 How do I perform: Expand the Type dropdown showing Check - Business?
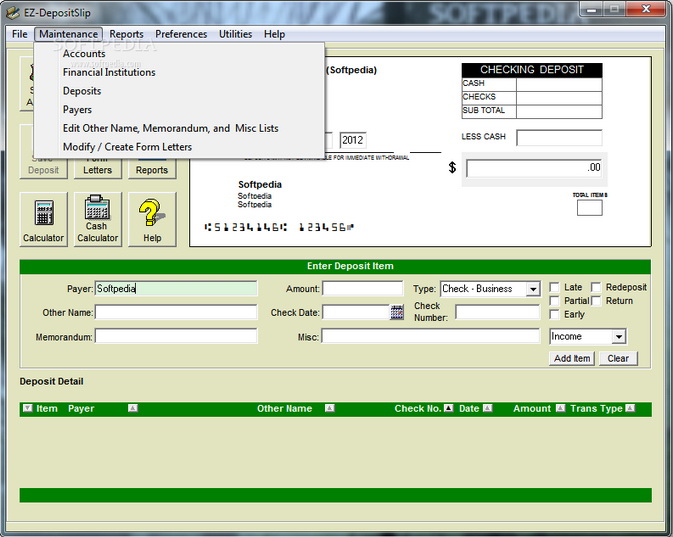pyautogui.click(x=533, y=289)
